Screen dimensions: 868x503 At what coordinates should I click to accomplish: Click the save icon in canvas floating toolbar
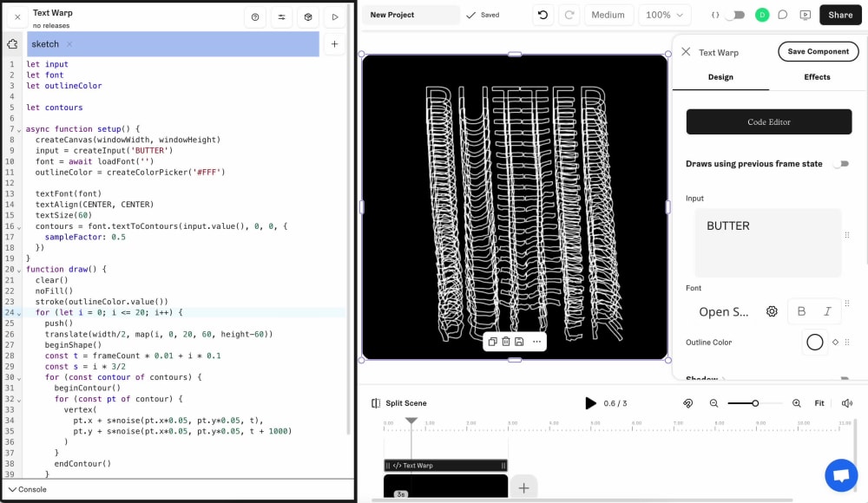point(519,342)
